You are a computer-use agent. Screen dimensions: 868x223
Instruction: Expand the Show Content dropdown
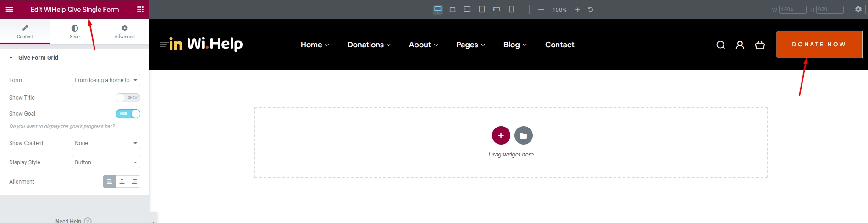tap(106, 143)
